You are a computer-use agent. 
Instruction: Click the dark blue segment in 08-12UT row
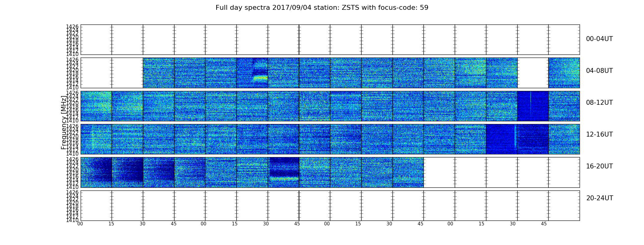(x=533, y=106)
